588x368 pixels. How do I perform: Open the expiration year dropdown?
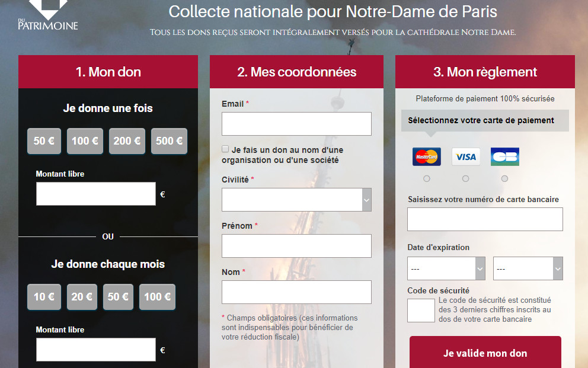coord(528,268)
